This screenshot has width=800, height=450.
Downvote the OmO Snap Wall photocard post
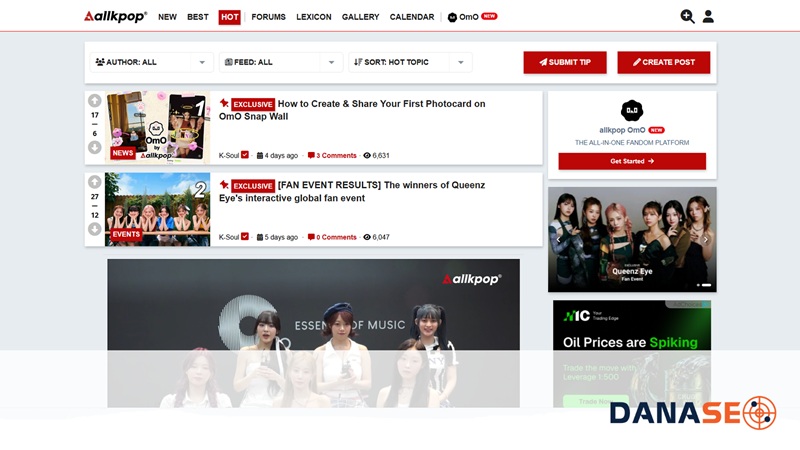94,147
